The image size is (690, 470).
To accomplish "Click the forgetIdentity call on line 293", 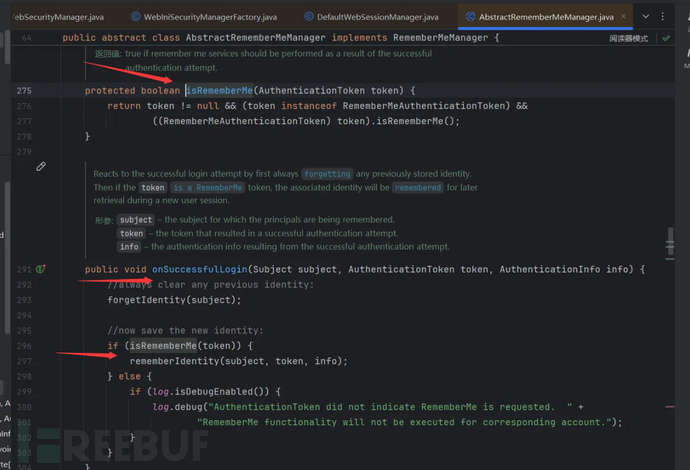I will coord(145,300).
